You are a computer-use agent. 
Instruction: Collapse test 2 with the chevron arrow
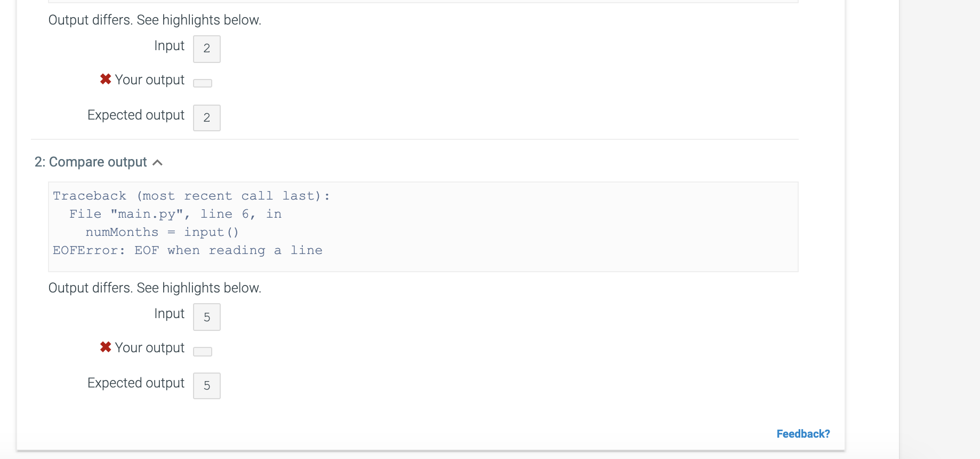coord(157,163)
